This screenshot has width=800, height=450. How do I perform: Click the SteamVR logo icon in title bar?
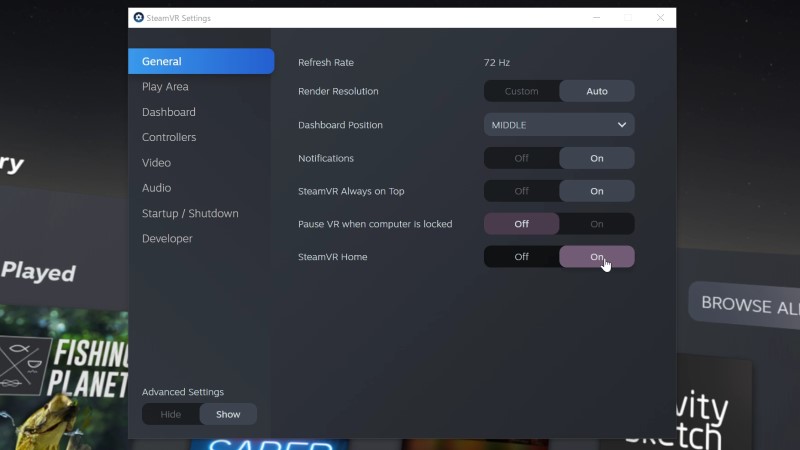[x=138, y=17]
